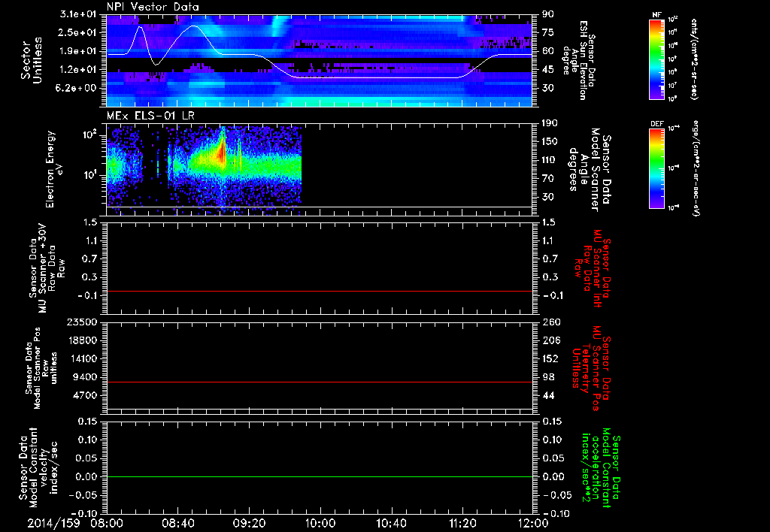Click the '152' telemetry tick value
This screenshot has height=532, width=770.
click(x=550, y=358)
